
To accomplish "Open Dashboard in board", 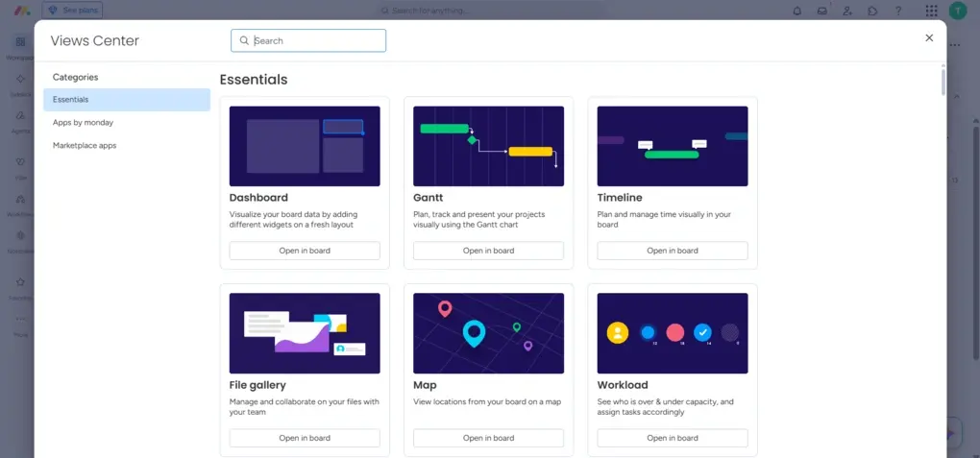I will click(305, 251).
